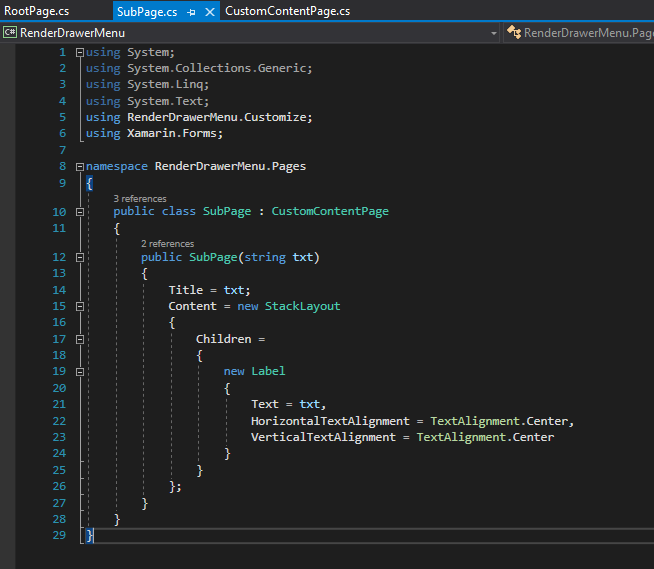Viewport: 654px width, 569px height.
Task: Place cursor at closing brace on line 29
Action: tap(90, 535)
